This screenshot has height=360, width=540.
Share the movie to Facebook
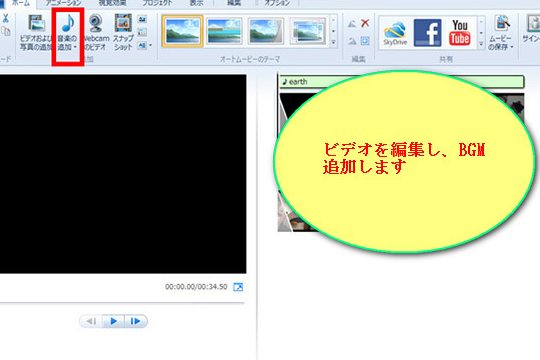[x=427, y=33]
